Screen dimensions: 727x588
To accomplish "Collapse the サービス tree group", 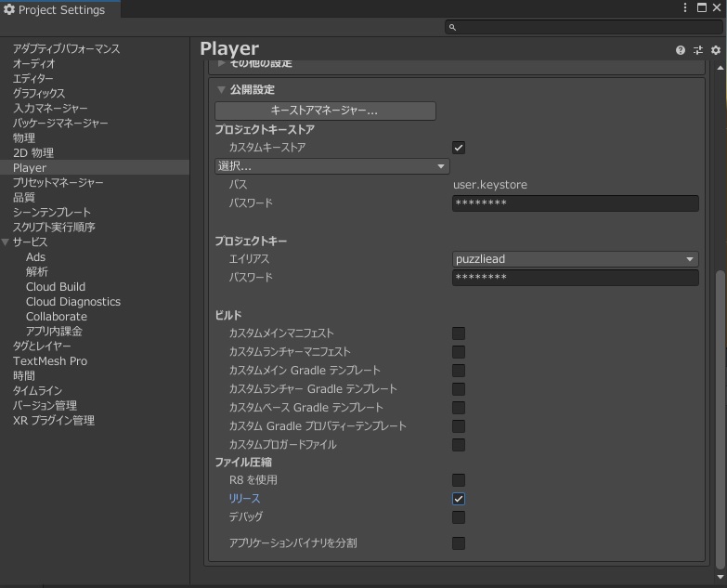I will click(x=5, y=242).
